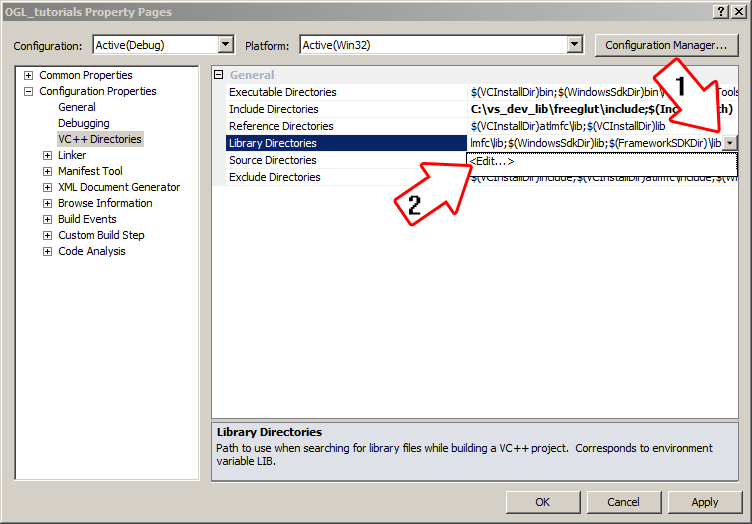This screenshot has width=752, height=524.
Task: Select Code Analysis tree label
Action: (92, 251)
